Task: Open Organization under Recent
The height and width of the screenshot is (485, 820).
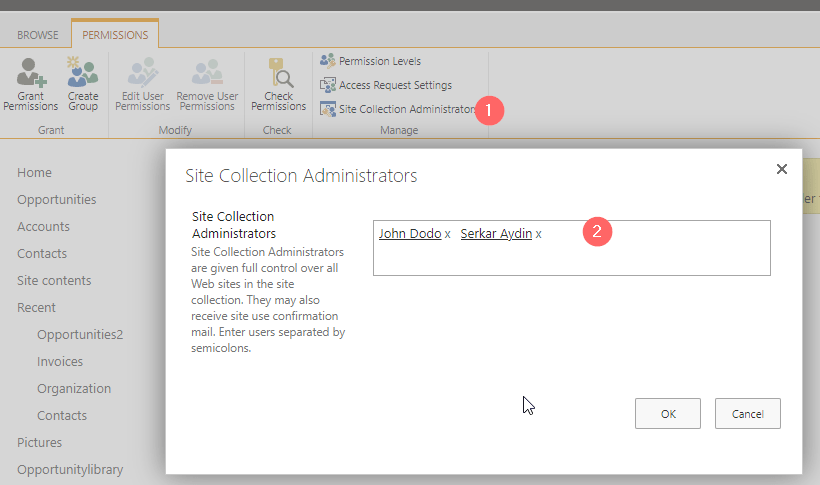Action: (x=74, y=389)
